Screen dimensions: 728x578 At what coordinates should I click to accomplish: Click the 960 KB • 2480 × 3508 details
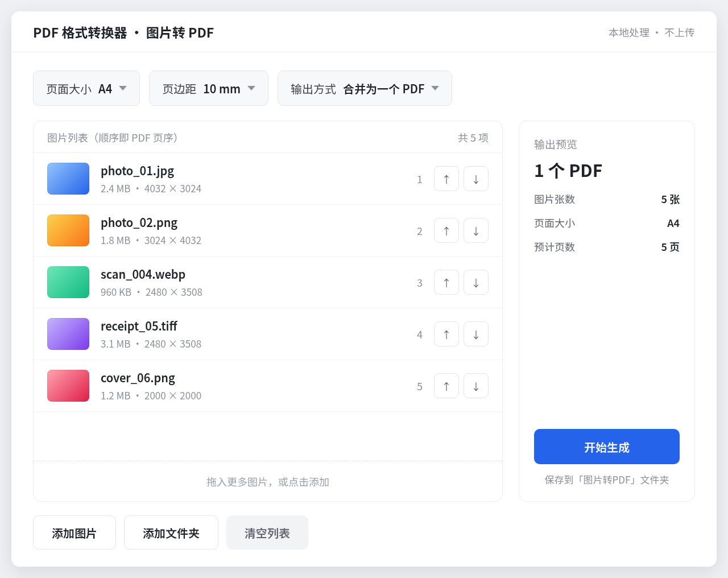[x=151, y=292]
